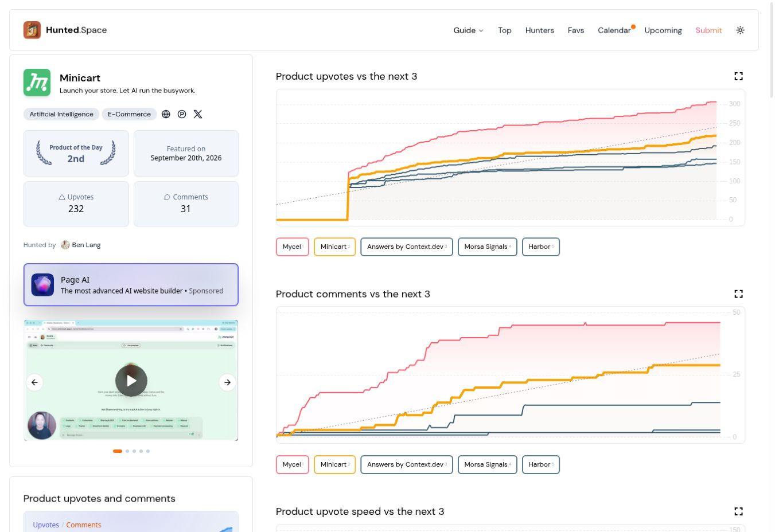Click the Minicart product title
This screenshot has height=532, width=775.
click(80, 78)
